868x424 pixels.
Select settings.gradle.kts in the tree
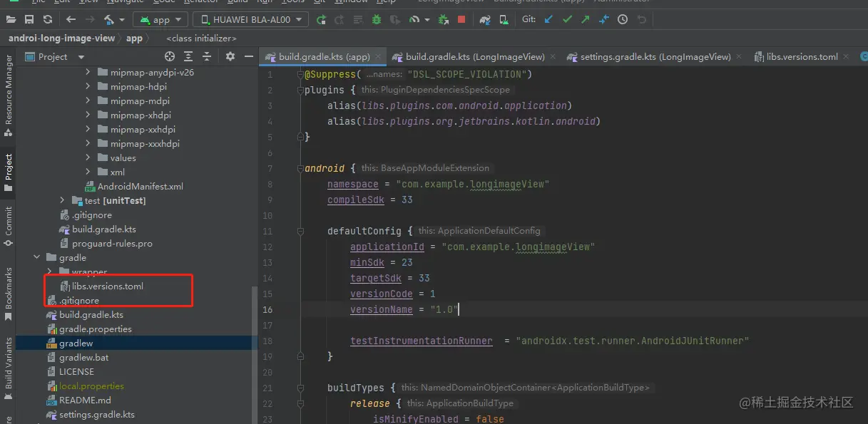(x=91, y=414)
